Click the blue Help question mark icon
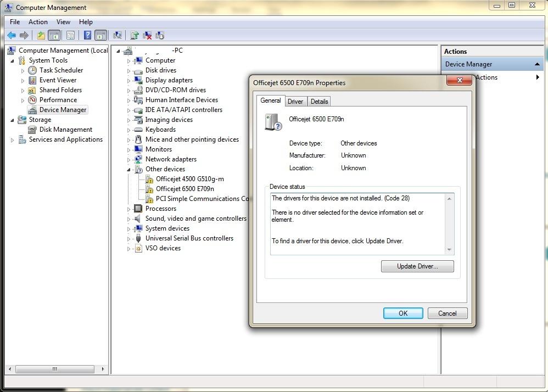The height and width of the screenshot is (392, 548). click(87, 36)
